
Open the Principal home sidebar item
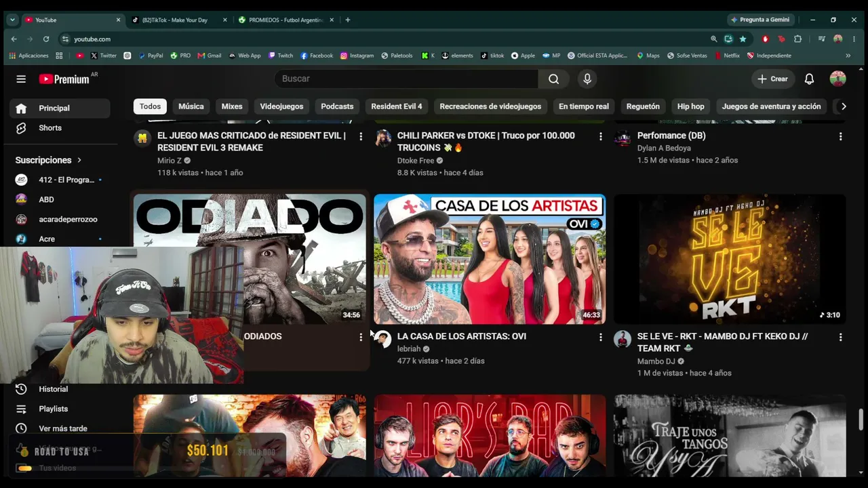click(60, 108)
